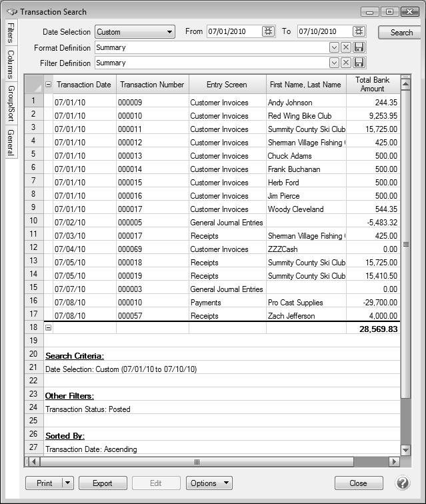
Task: Open the Print dropdown arrow
Action: point(67,483)
